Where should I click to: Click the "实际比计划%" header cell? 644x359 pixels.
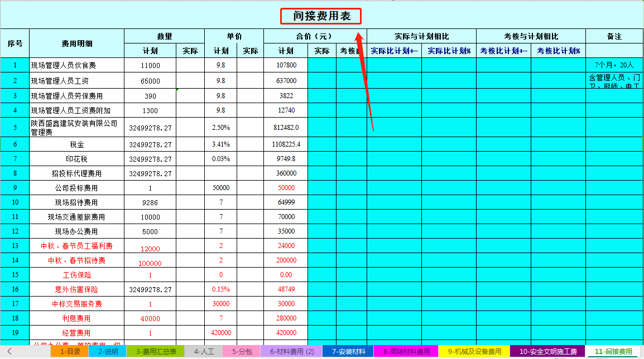[450, 50]
